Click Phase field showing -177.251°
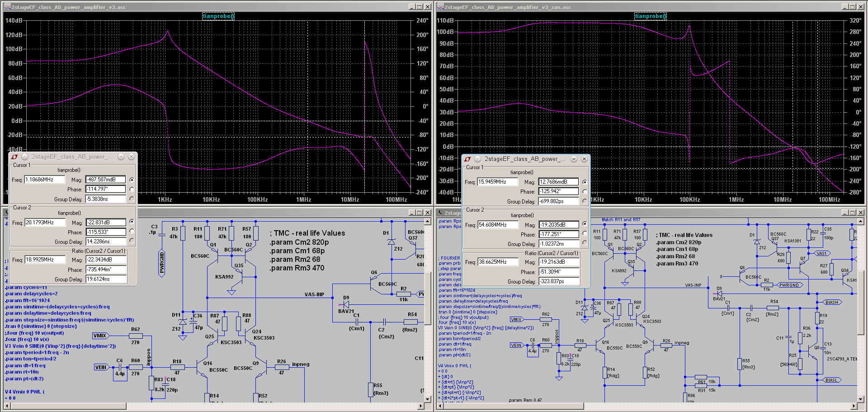This screenshot has height=412, width=868. coord(559,234)
